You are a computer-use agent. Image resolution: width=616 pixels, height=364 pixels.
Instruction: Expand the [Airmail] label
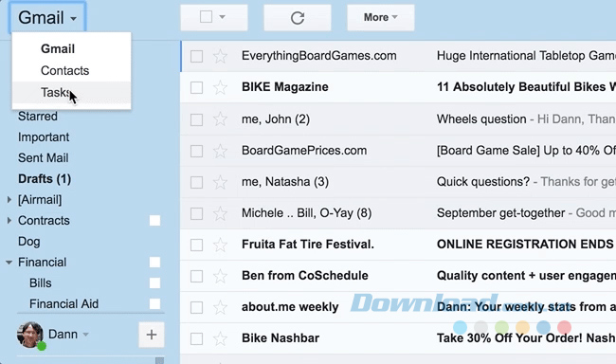[x=9, y=200]
